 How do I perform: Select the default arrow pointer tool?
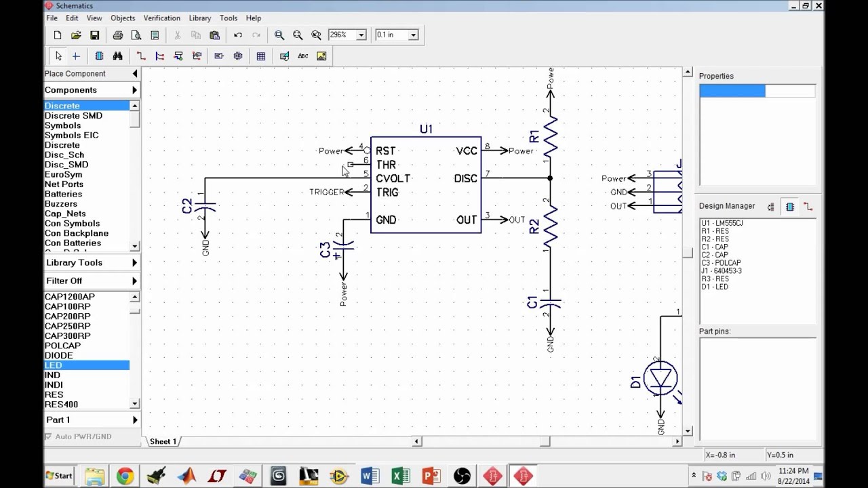click(58, 56)
